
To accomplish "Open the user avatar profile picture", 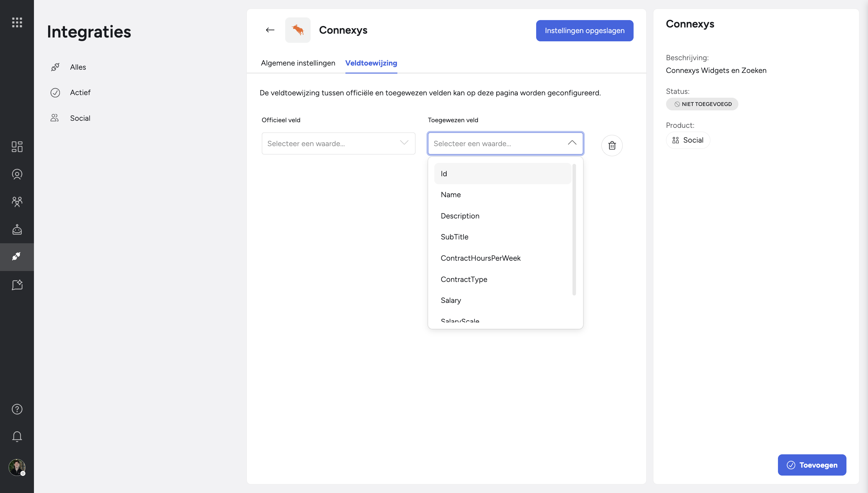I will [17, 467].
